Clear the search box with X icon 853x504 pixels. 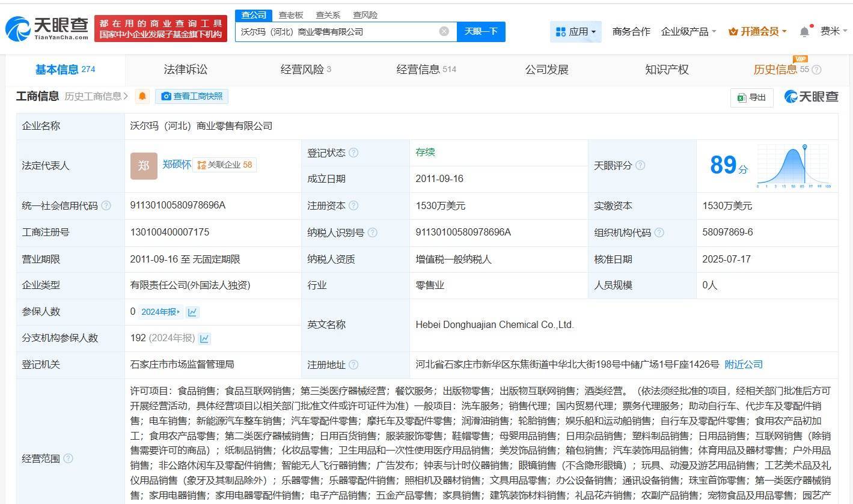click(444, 31)
